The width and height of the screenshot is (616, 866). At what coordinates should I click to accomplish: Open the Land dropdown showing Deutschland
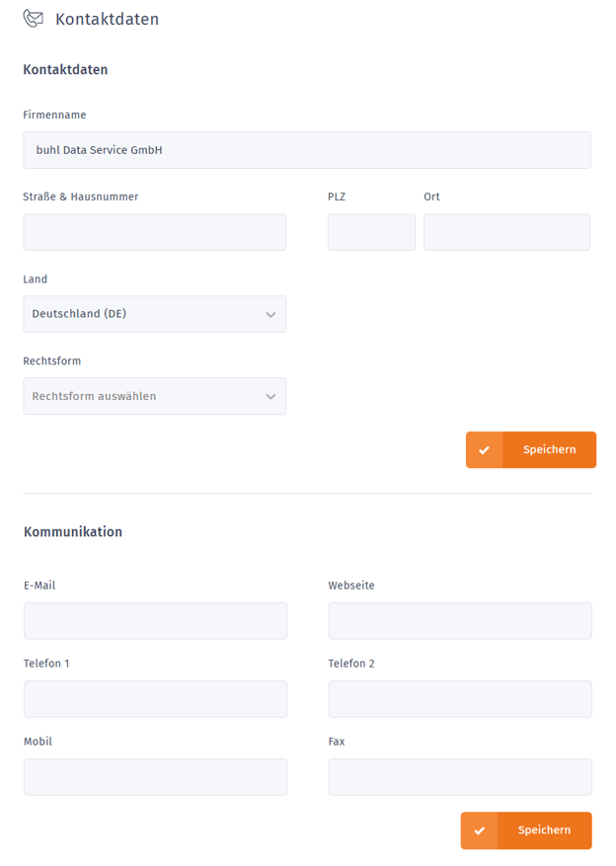click(x=154, y=314)
